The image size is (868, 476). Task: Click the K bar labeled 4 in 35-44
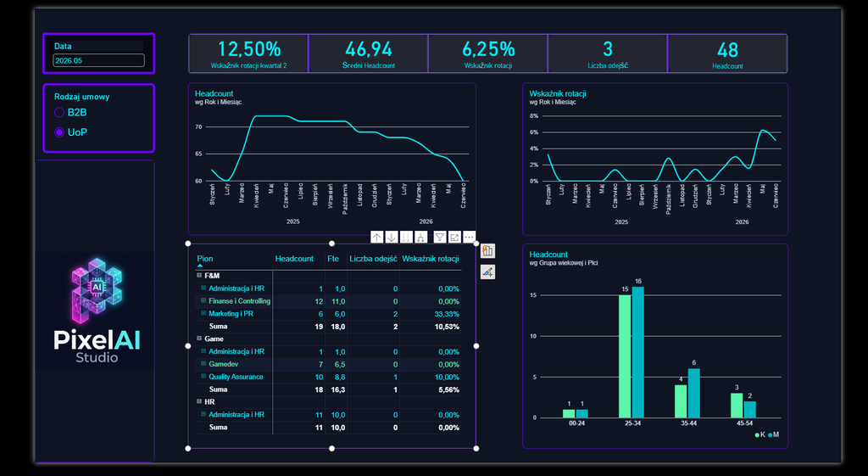coord(681,401)
